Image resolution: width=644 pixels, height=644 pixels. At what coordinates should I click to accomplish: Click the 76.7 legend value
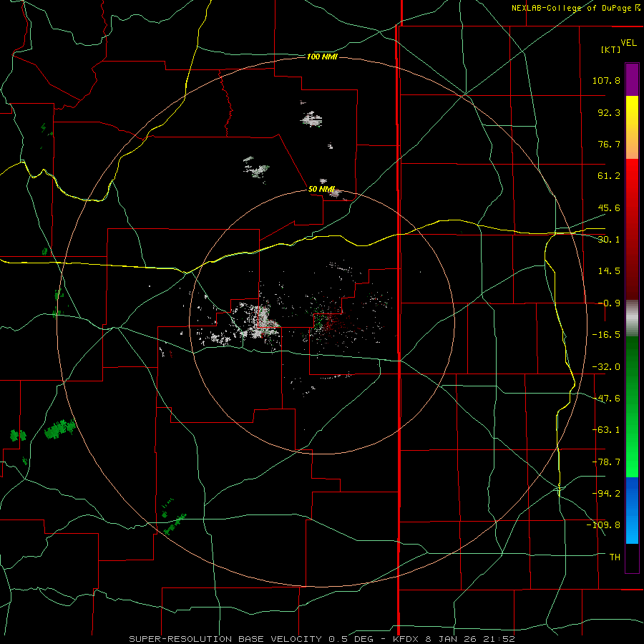click(609, 144)
